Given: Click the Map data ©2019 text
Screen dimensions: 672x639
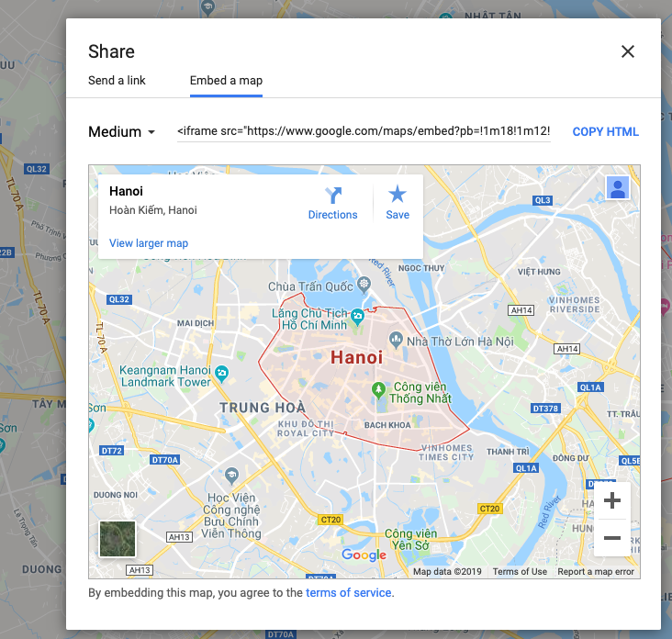Looking at the screenshot, I should click(x=447, y=572).
